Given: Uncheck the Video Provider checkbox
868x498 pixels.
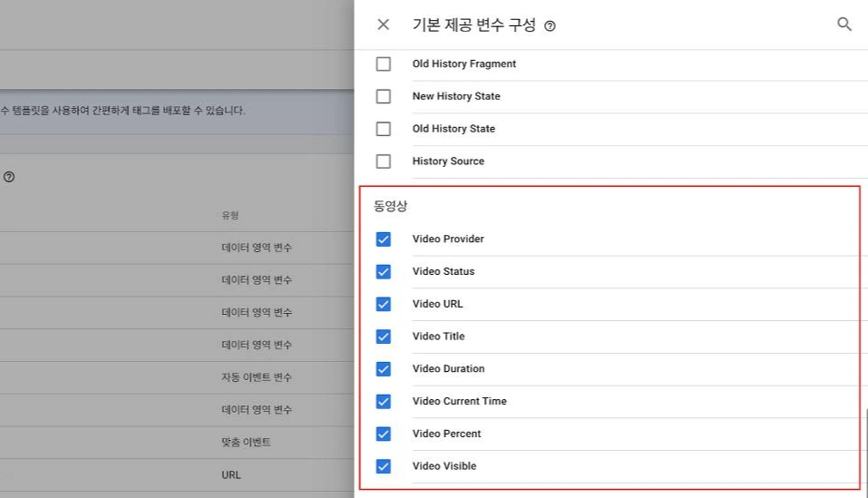Looking at the screenshot, I should 383,239.
